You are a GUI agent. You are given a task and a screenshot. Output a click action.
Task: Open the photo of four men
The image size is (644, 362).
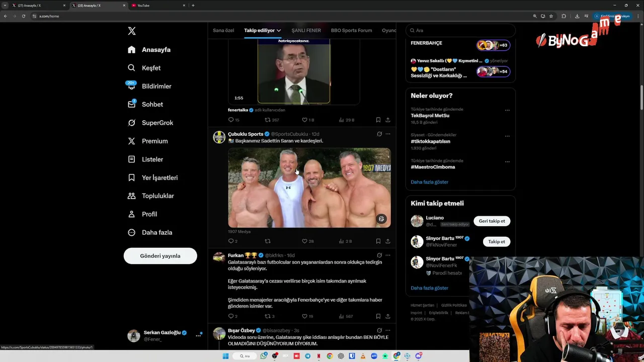click(x=309, y=188)
